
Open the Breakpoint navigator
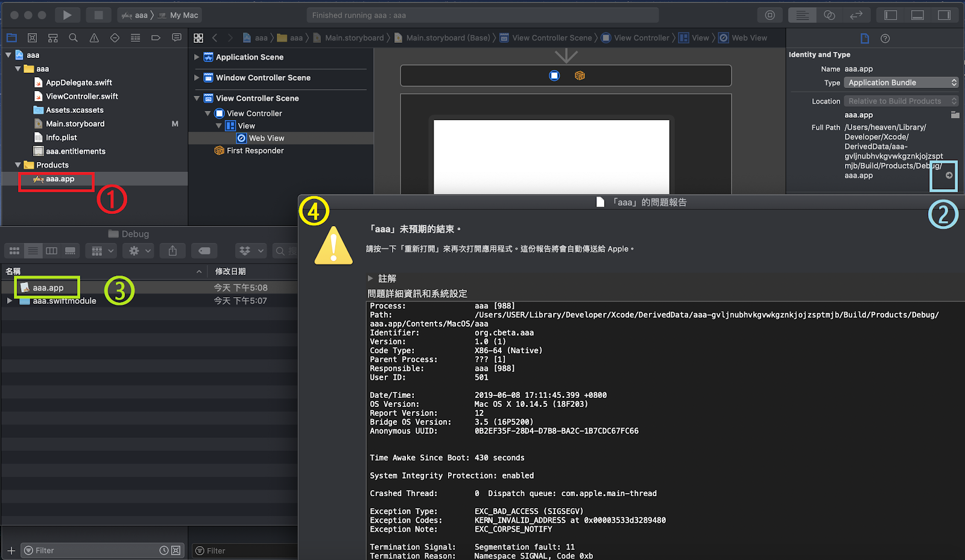156,38
